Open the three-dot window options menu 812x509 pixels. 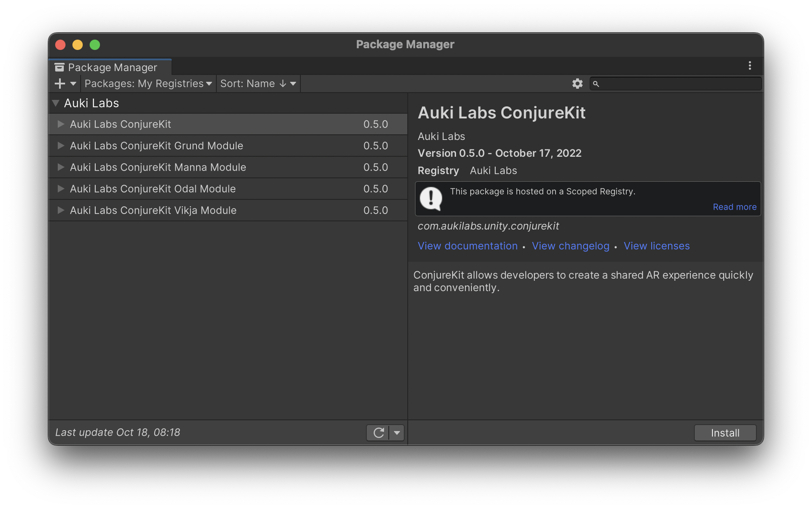(x=750, y=65)
